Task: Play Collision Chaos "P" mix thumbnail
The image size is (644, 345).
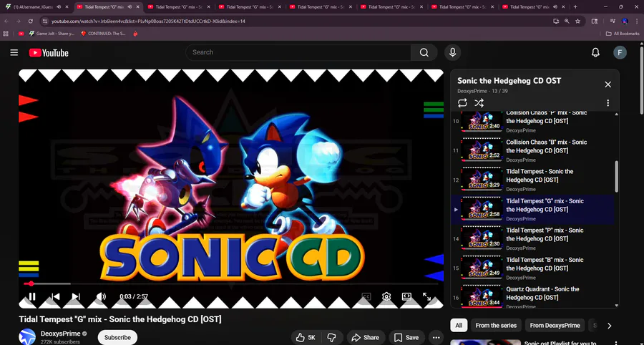Action: (x=482, y=121)
